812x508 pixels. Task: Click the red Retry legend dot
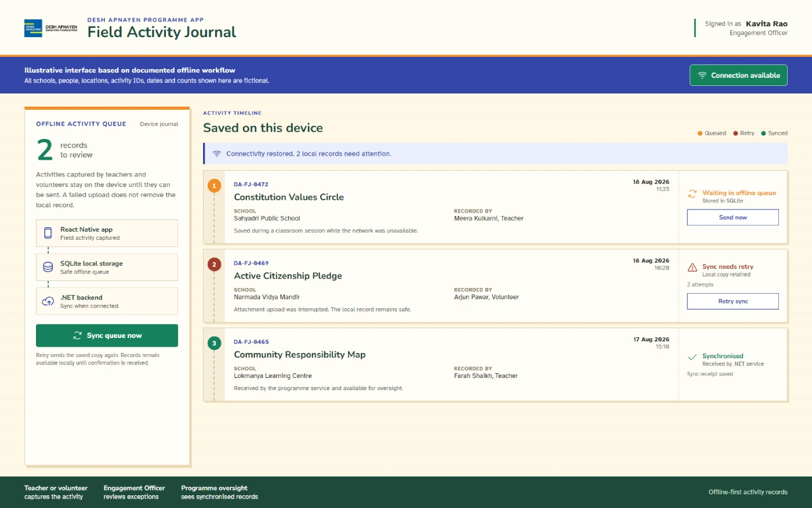click(x=735, y=134)
